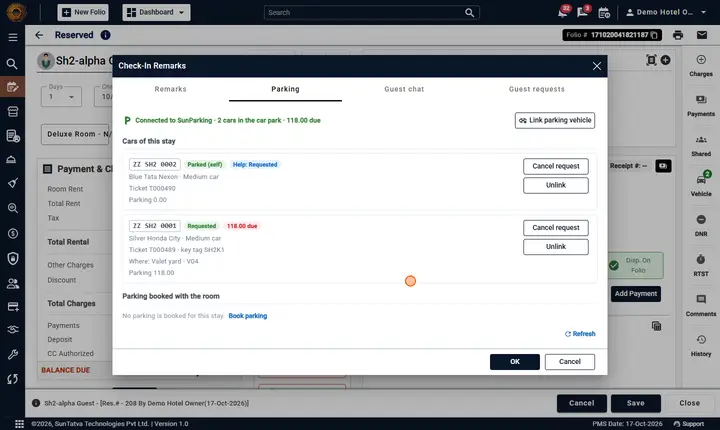
Task: Confirm dialog with OK button
Action: pyautogui.click(x=515, y=362)
